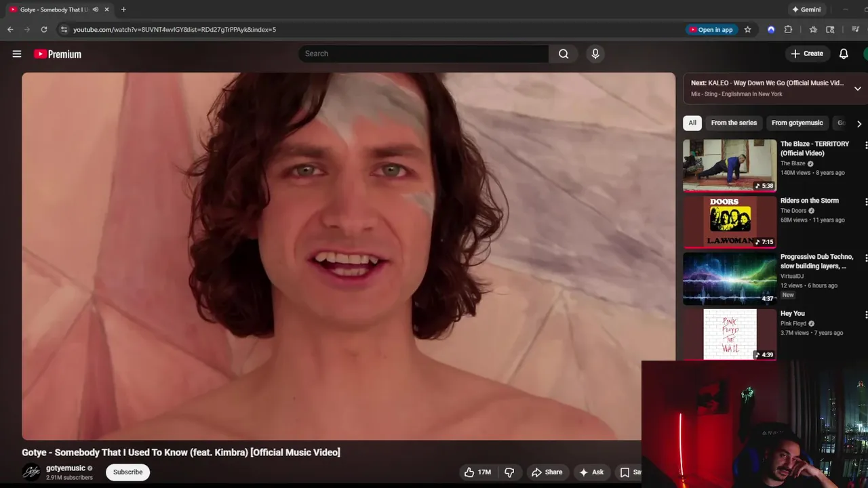The height and width of the screenshot is (488, 868).
Task: Click the Hey You video title
Action: [792, 314]
